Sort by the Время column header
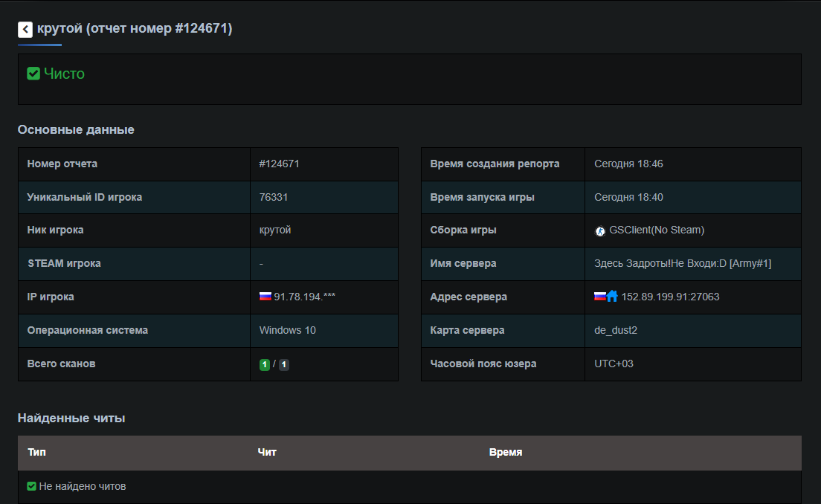This screenshot has height=504, width=821. [506, 452]
